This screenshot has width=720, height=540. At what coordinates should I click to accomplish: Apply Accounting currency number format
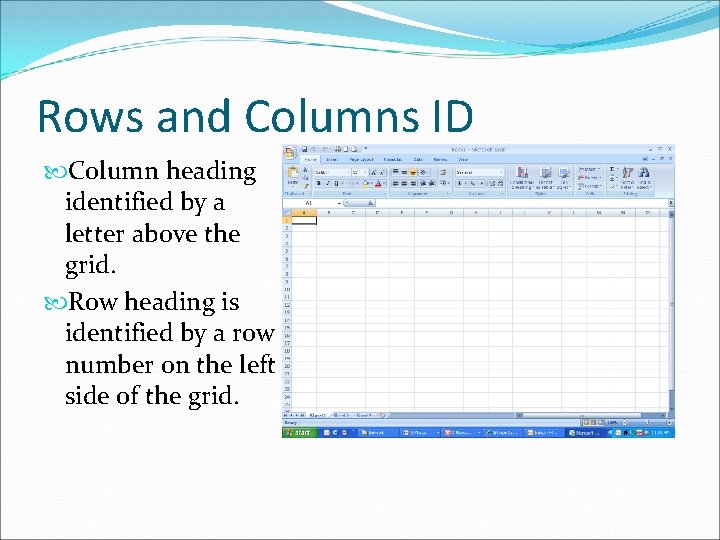(460, 183)
